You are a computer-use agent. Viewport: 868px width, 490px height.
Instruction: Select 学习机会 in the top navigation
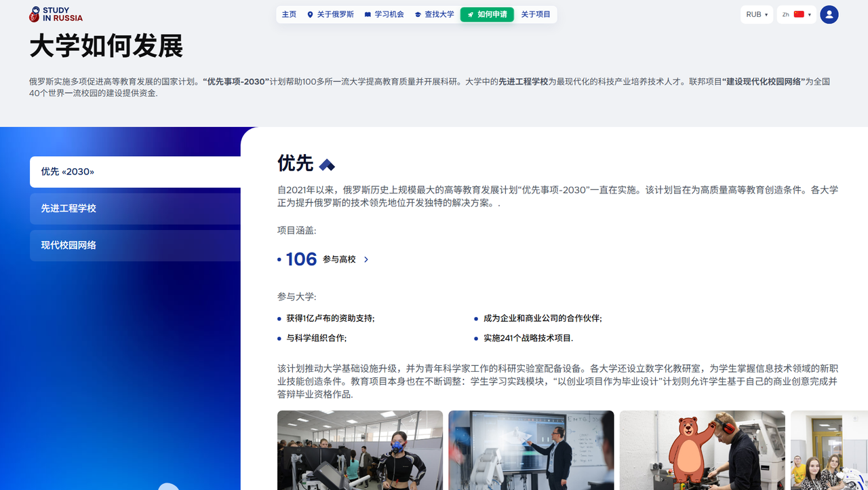click(x=384, y=14)
